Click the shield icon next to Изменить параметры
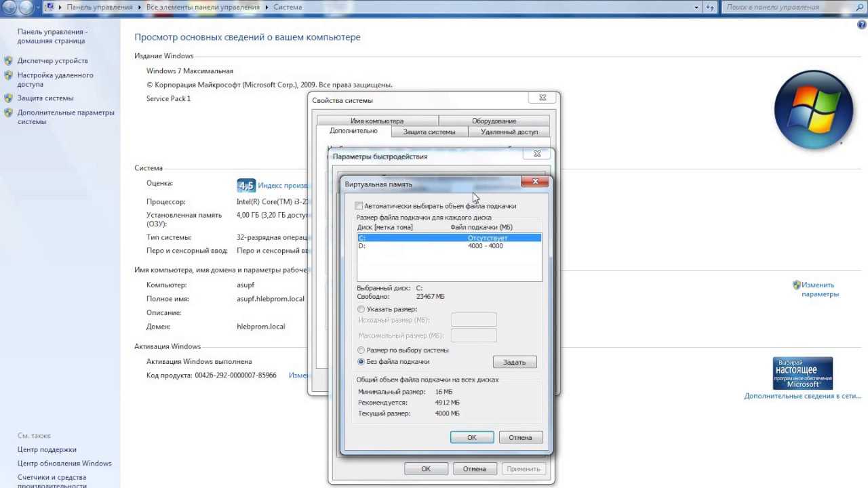This screenshot has width=868, height=488. coord(797,285)
